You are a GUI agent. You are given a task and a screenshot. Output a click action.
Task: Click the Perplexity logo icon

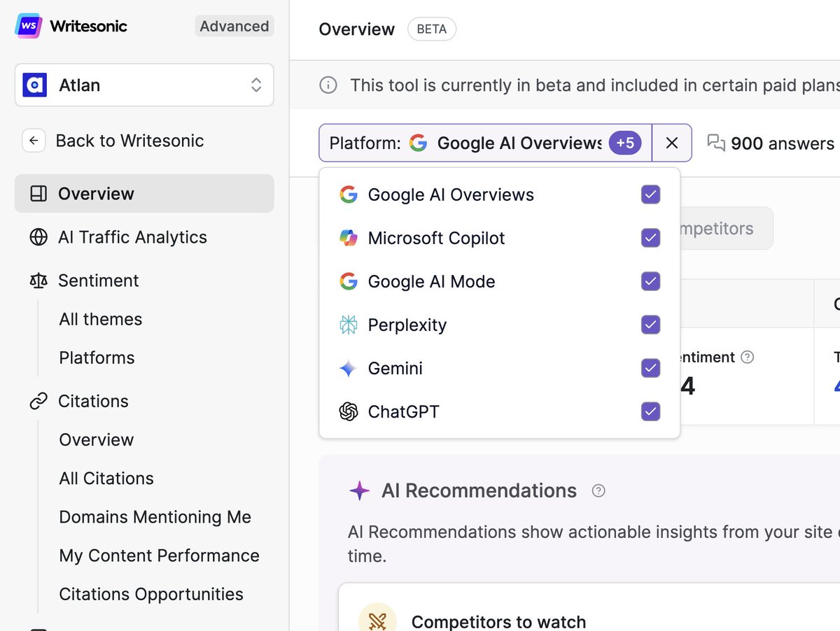click(348, 325)
